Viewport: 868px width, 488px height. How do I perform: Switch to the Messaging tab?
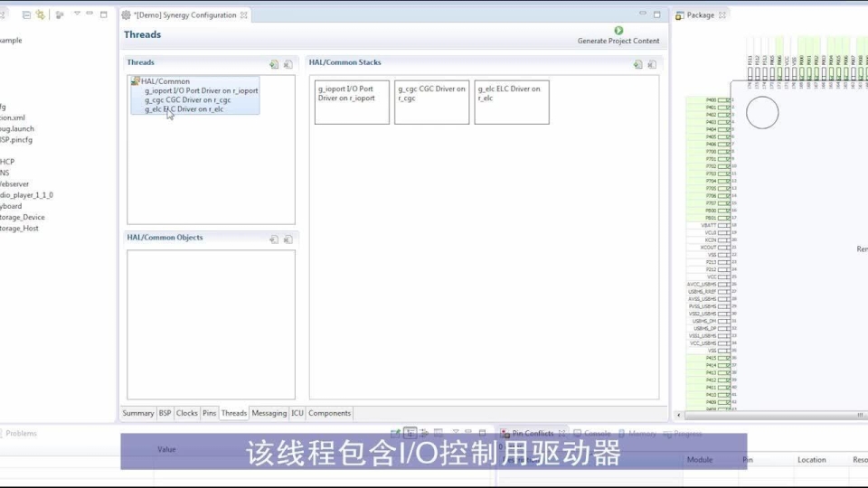pyautogui.click(x=269, y=413)
